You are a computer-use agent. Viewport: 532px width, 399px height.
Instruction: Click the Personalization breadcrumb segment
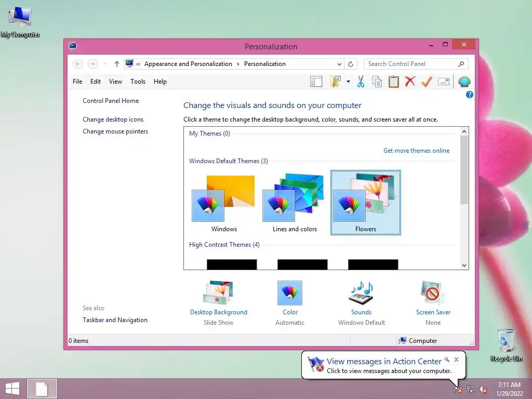(264, 64)
